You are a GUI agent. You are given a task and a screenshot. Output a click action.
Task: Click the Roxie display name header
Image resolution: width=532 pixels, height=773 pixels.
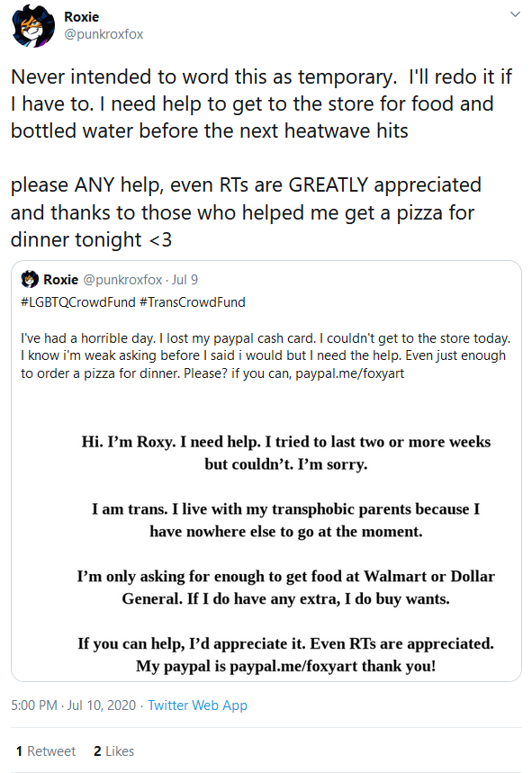(81, 17)
